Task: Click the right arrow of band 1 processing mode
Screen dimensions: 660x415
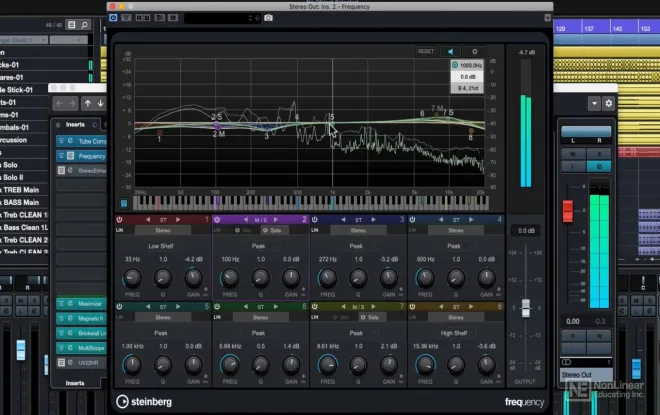Action: tap(178, 220)
